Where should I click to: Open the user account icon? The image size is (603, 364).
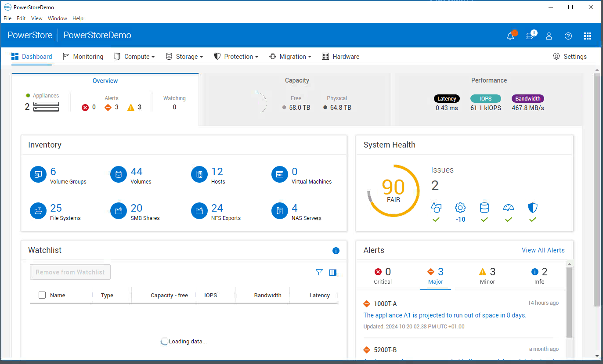click(549, 36)
